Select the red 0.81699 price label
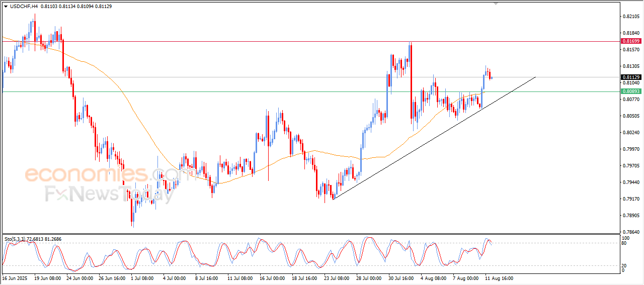Screen dimensions: 644x285 coord(631,41)
